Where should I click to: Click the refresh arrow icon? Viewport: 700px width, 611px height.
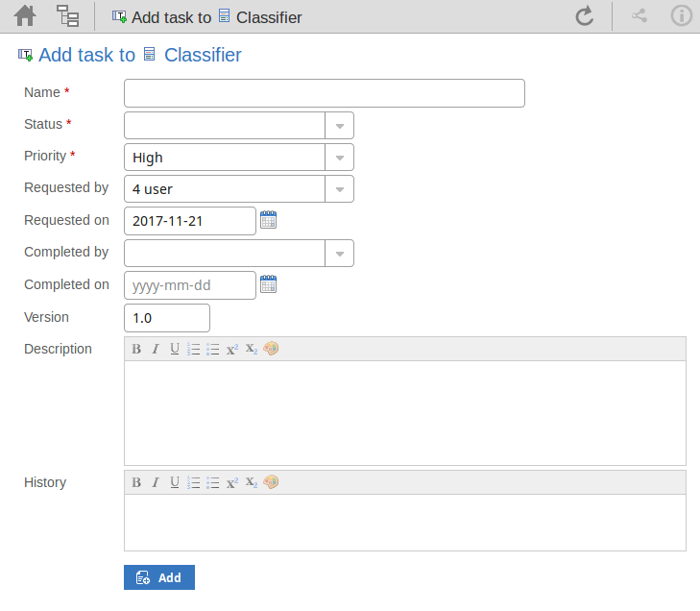pyautogui.click(x=584, y=16)
